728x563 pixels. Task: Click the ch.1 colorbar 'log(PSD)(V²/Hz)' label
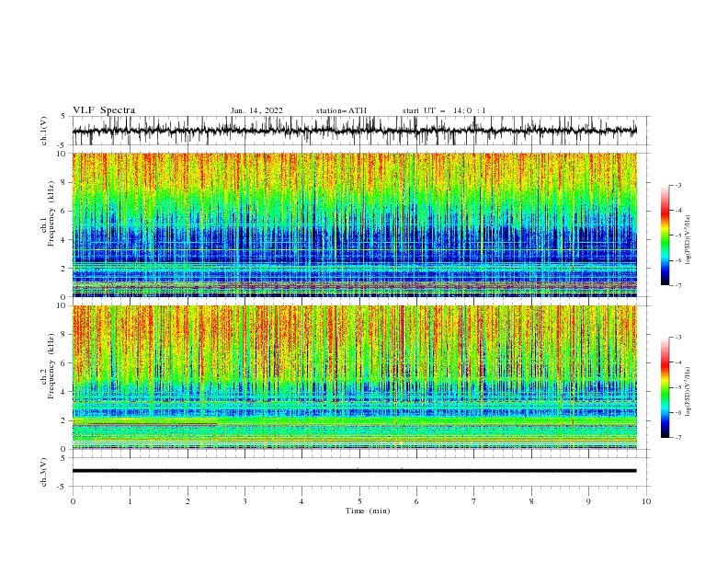click(x=688, y=240)
